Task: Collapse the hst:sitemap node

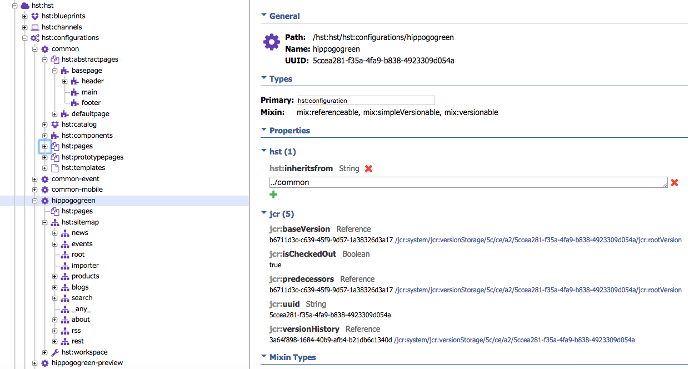Action: point(45,222)
